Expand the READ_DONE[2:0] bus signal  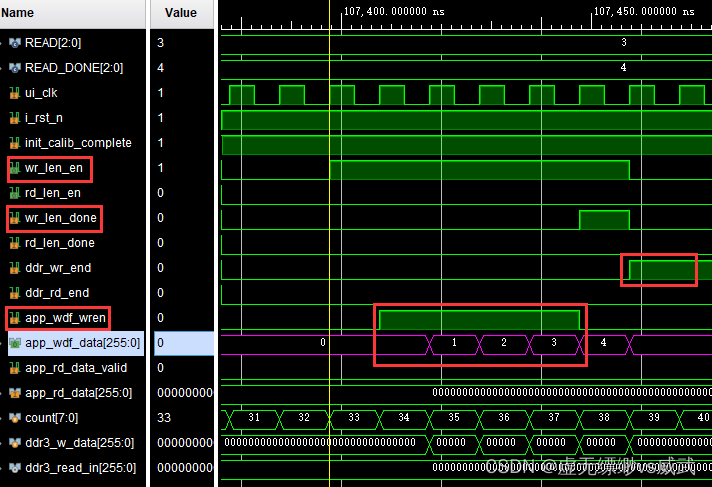3,68
